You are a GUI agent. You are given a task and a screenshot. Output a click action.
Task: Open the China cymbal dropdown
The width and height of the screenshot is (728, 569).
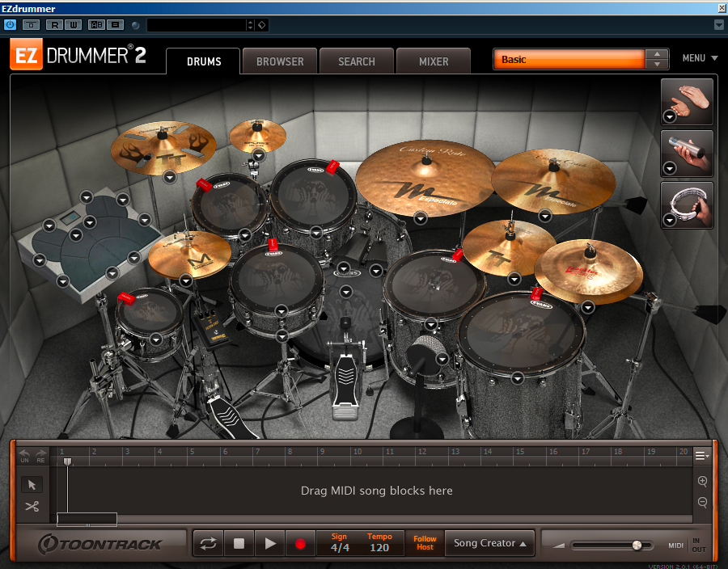(x=588, y=307)
